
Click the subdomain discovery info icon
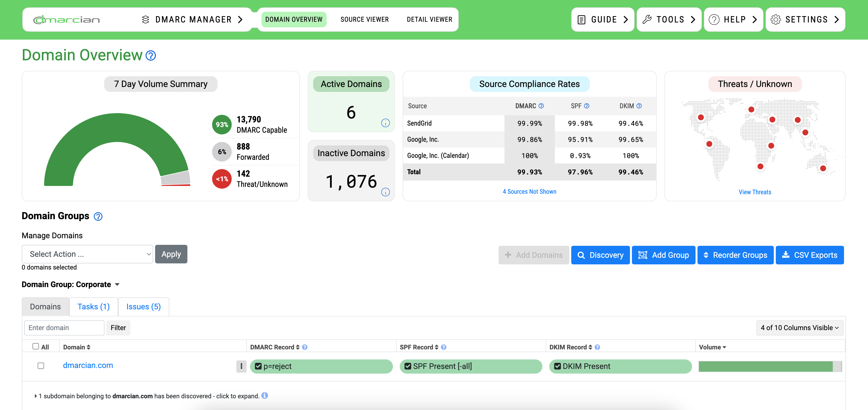point(264,396)
